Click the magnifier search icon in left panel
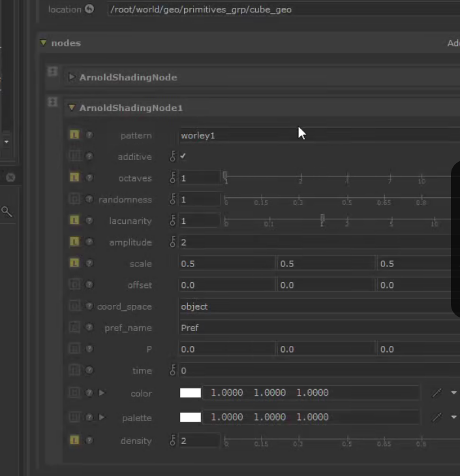Screen dimensions: 460x476 [6, 211]
